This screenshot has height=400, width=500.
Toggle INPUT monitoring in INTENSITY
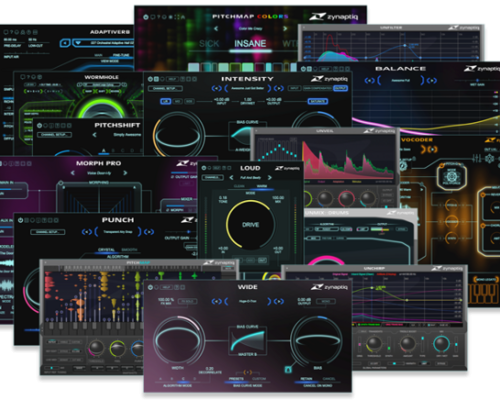294,88
